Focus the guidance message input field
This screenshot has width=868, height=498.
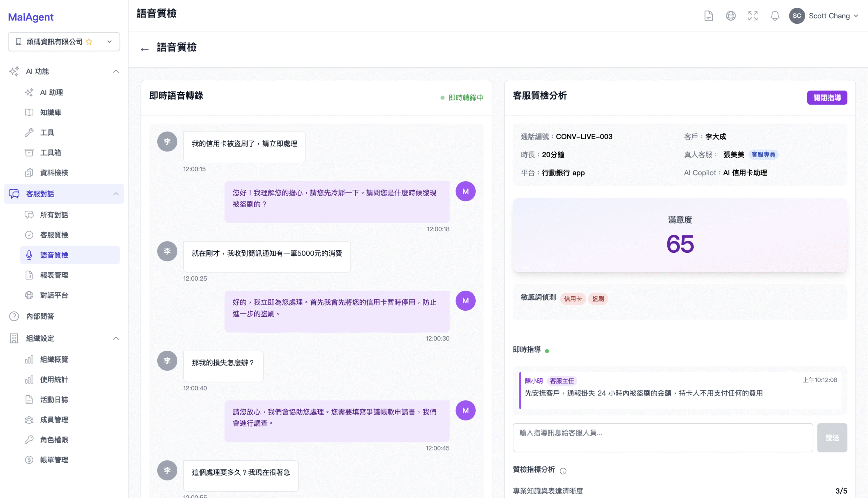pos(662,437)
